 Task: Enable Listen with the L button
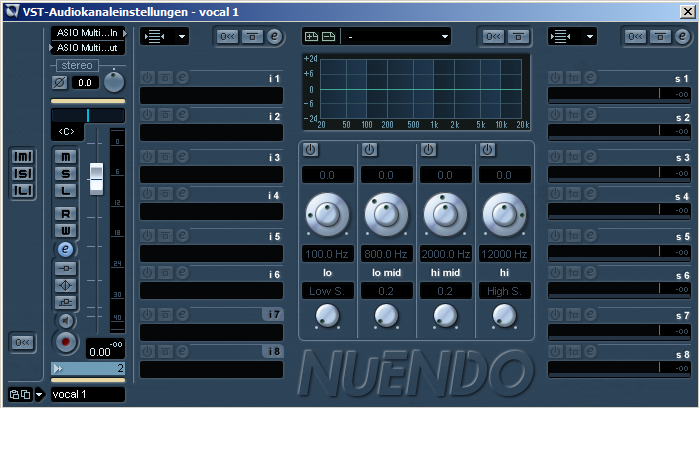(66, 191)
